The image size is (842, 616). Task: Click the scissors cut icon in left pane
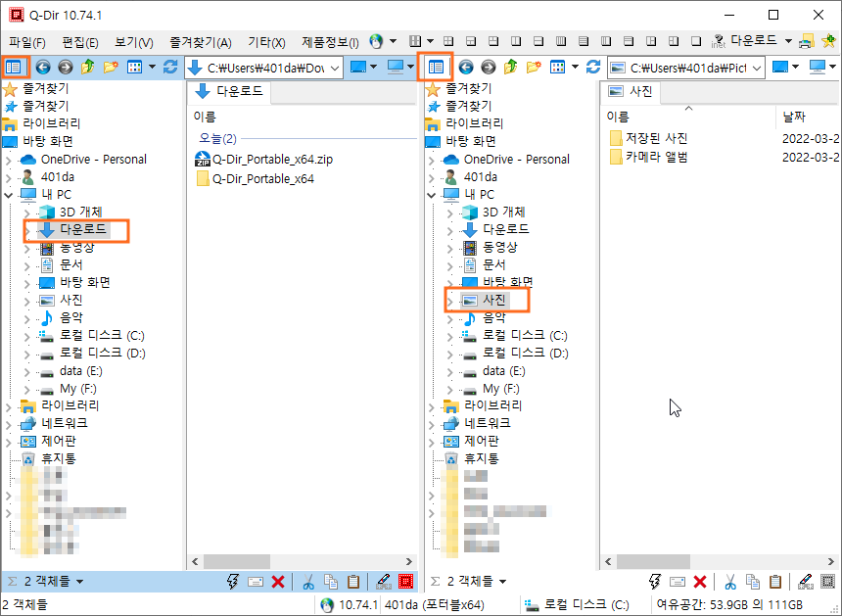tap(308, 582)
